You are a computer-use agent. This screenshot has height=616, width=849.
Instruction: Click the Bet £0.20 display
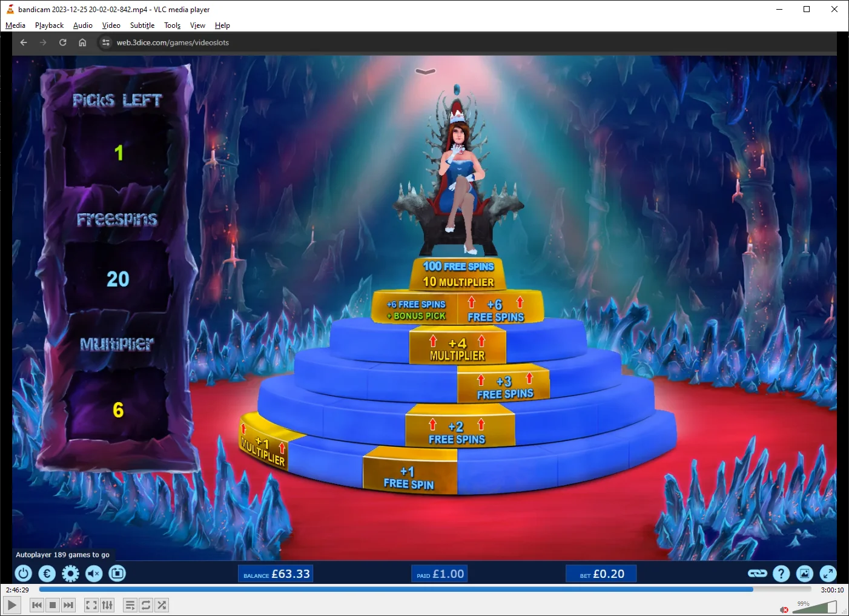[601, 574]
